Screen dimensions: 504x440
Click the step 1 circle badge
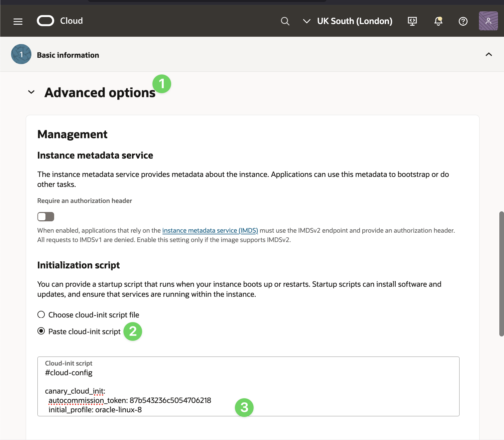click(21, 54)
